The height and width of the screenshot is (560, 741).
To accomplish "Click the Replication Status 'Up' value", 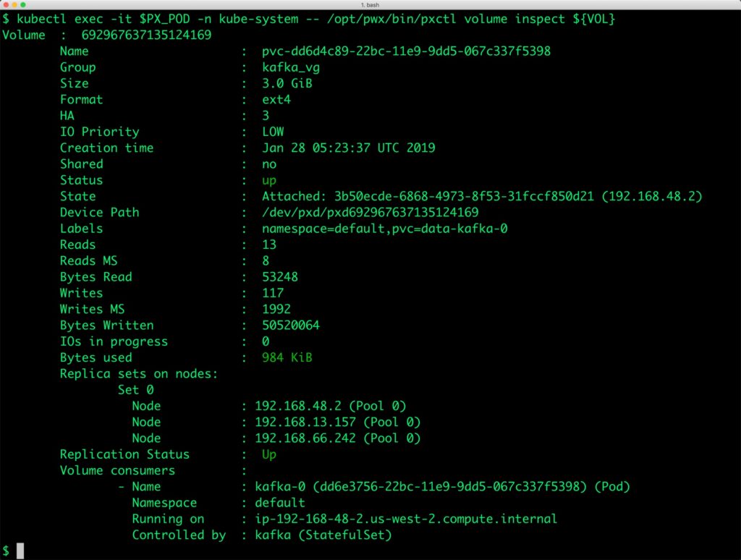I will 269,454.
